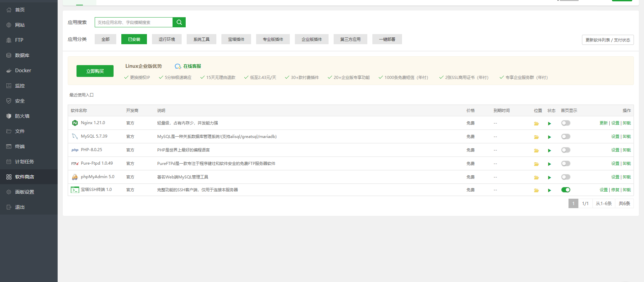
Task: Click the phpMyAdmin 5.0 software name
Action: (98, 177)
